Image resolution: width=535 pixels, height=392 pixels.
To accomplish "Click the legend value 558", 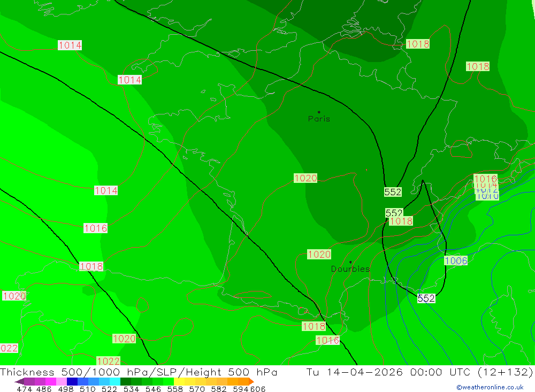I will tap(175, 389).
